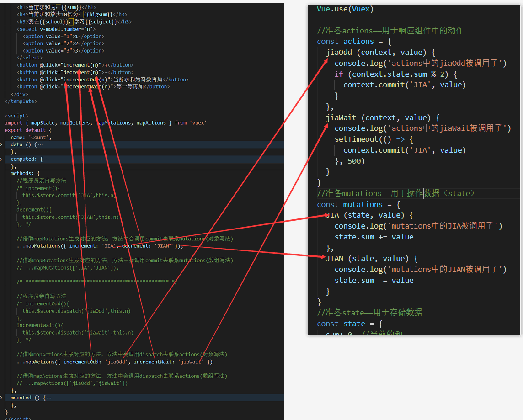The image size is (523, 420).
Task: Click the commented ...mapMutations(['JIA','JIAN']) line
Action: 68,268
